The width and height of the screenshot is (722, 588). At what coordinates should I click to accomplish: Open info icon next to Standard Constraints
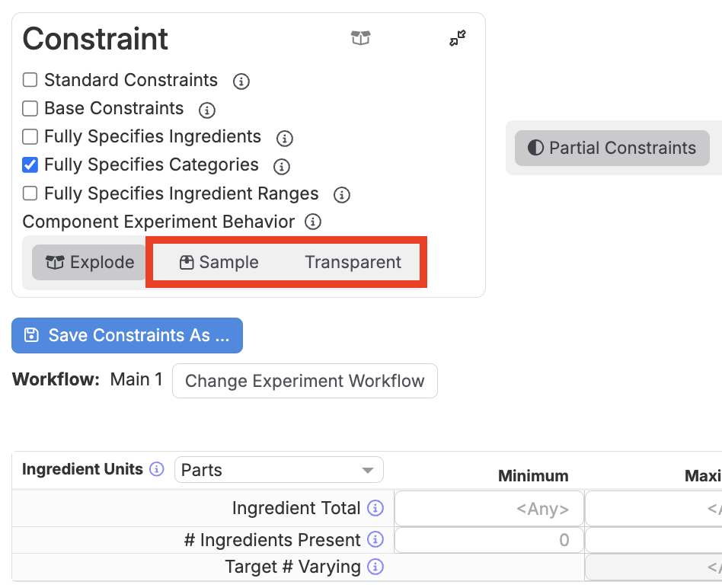pos(241,81)
